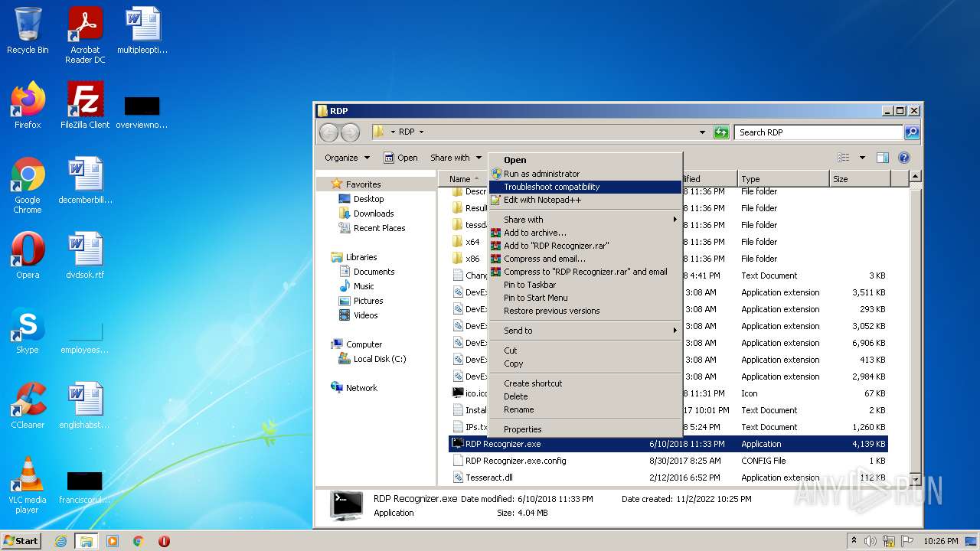Image resolution: width=980 pixels, height=551 pixels.
Task: Select RDP Recognizer.exe.config file
Action: [x=668, y=461]
